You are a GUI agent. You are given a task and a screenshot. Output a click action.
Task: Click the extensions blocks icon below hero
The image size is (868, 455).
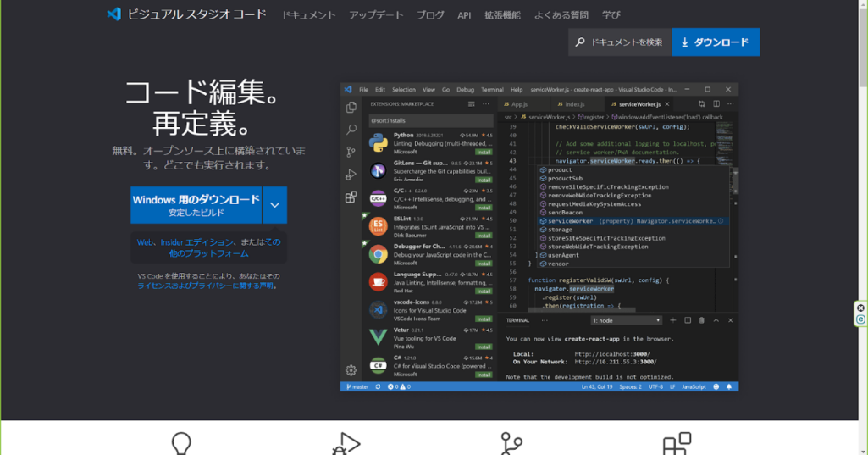click(x=677, y=444)
